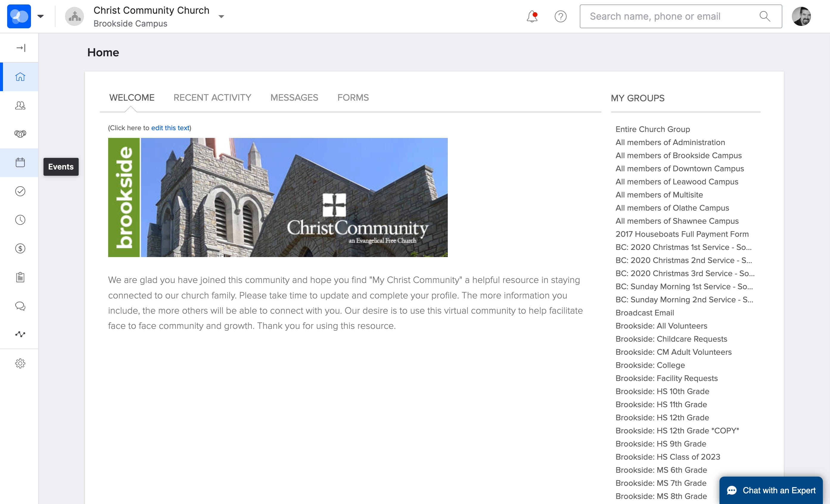Switch to the Messages tab
830x504 pixels.
(x=294, y=98)
